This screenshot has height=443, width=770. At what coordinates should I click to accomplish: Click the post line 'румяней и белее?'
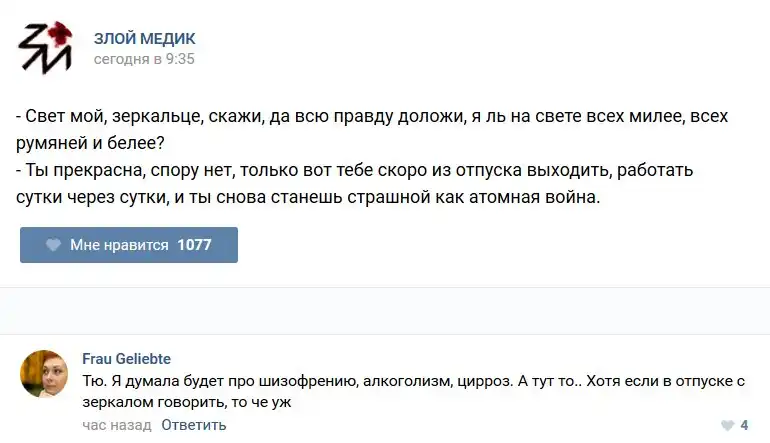tap(90, 143)
